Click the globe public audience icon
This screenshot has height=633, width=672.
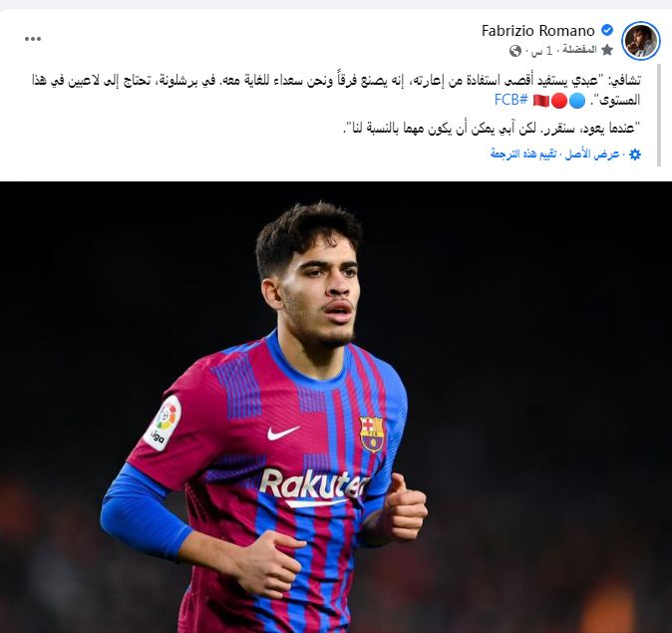[x=515, y=51]
